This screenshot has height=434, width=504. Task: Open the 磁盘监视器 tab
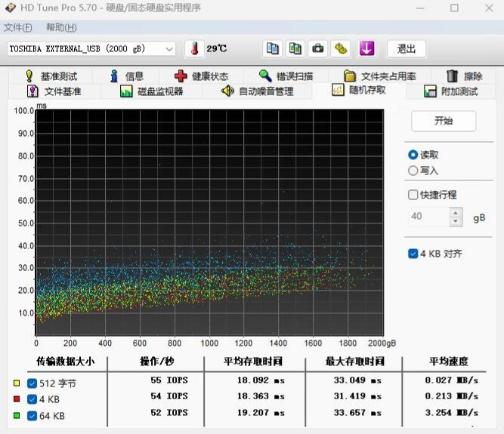click(151, 91)
